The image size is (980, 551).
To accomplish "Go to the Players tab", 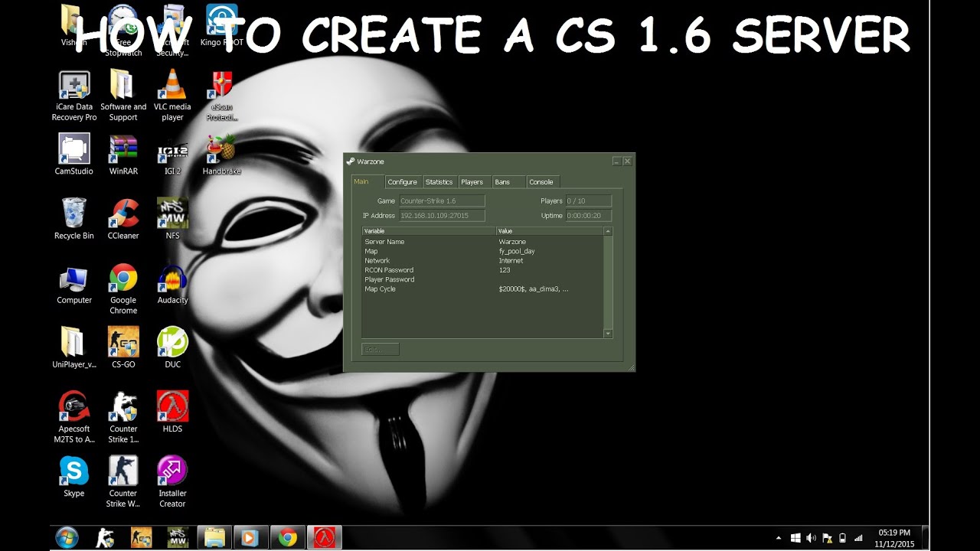I will [472, 182].
